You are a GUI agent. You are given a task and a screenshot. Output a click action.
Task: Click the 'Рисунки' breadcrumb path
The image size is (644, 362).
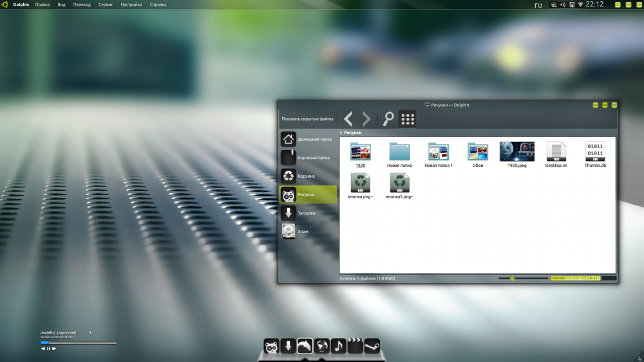click(353, 133)
